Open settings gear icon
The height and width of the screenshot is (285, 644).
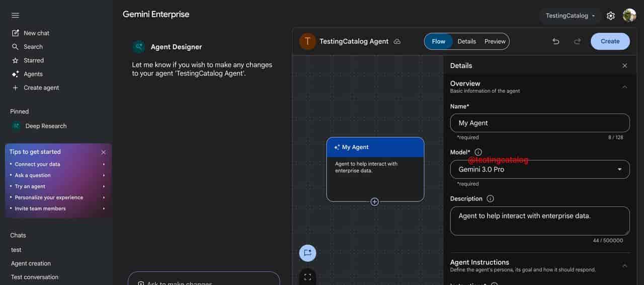pos(611,16)
